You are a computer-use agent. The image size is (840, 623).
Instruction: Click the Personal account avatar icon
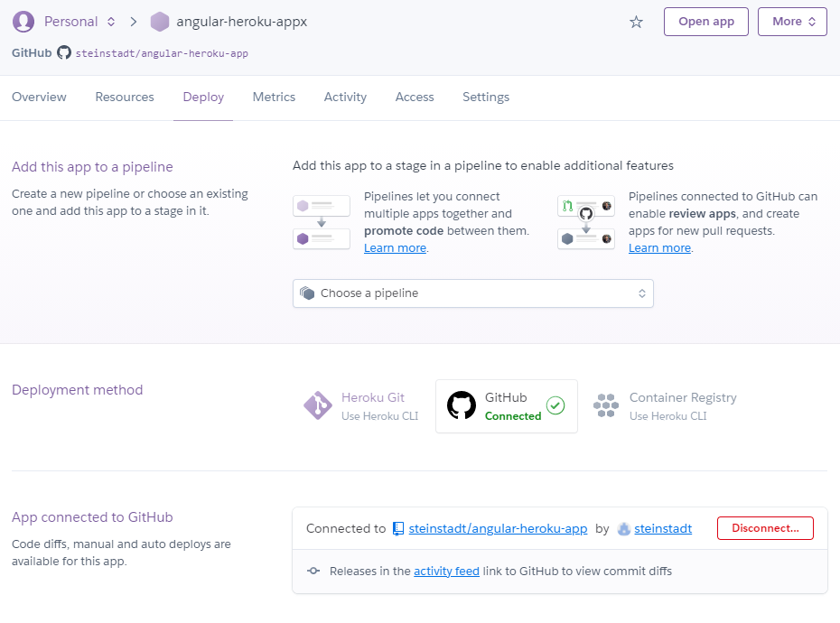click(x=23, y=22)
